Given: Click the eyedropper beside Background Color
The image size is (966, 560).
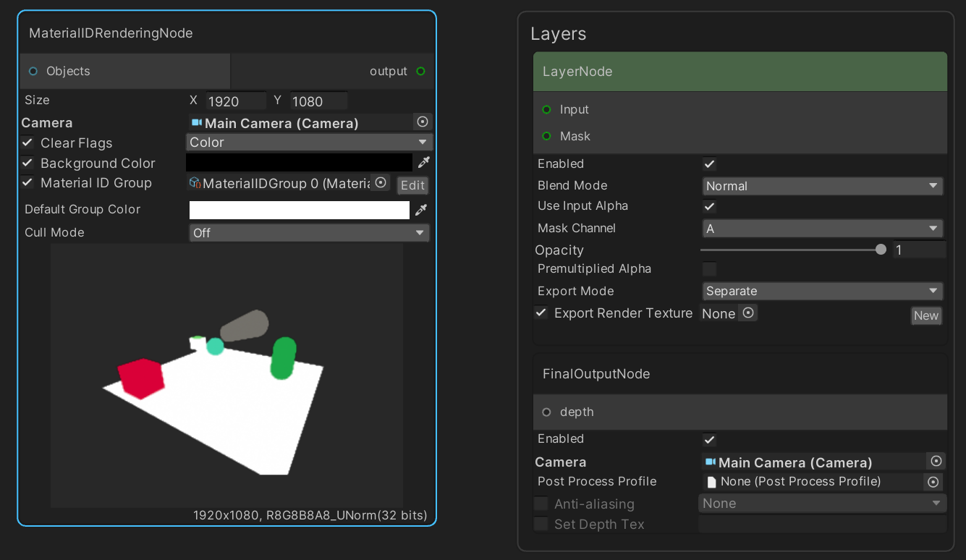Looking at the screenshot, I should pos(423,163).
